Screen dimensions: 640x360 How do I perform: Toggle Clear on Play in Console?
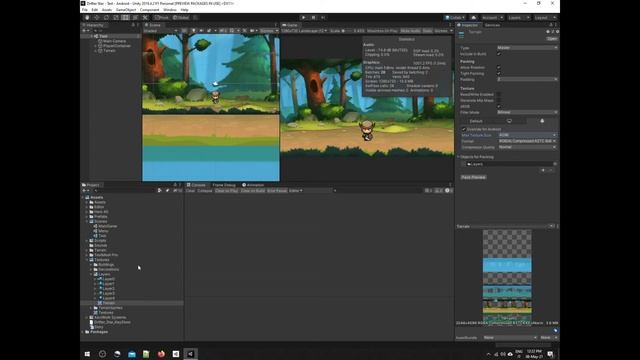click(227, 191)
